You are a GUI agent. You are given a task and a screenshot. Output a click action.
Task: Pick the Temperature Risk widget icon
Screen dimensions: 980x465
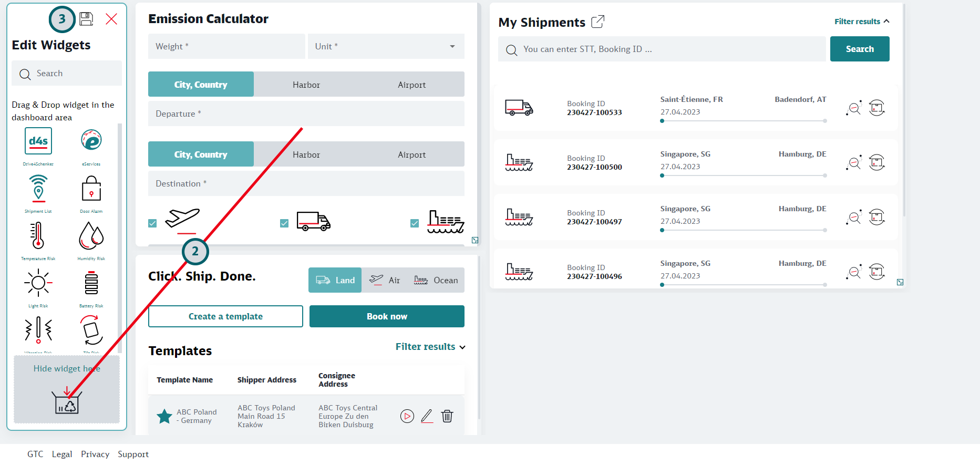point(38,236)
